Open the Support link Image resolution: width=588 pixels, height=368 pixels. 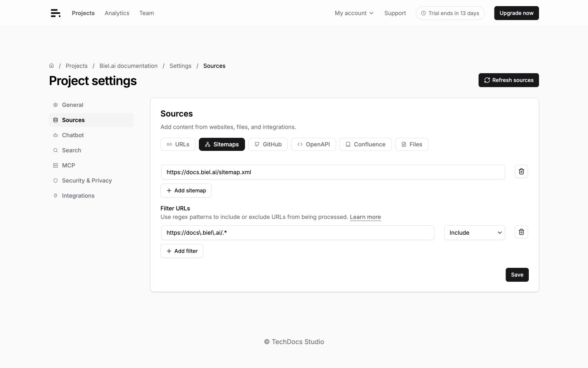coord(395,13)
